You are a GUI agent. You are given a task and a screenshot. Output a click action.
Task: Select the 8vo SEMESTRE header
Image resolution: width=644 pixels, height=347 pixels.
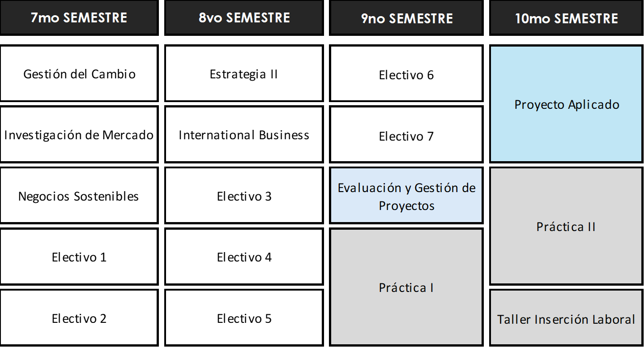tap(244, 18)
